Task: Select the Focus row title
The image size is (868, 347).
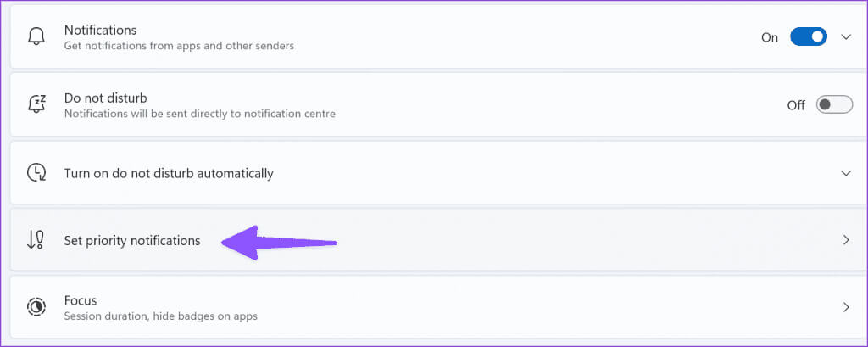Action: (x=81, y=300)
